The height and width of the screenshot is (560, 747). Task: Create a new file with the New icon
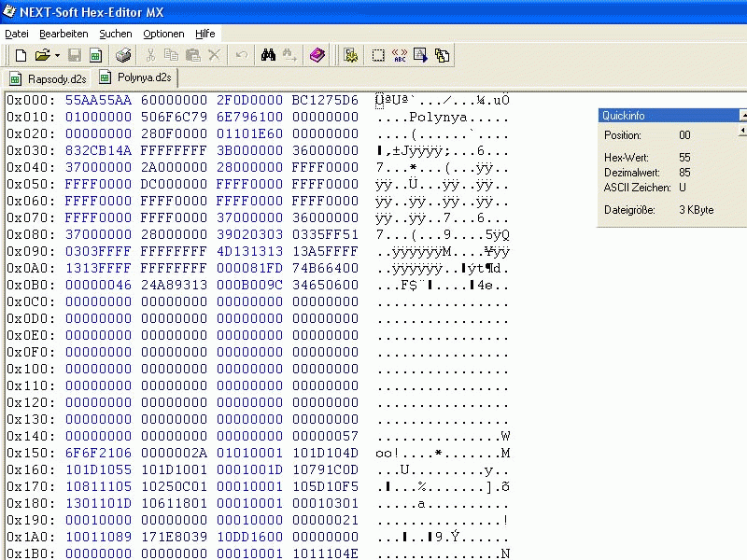[x=21, y=56]
